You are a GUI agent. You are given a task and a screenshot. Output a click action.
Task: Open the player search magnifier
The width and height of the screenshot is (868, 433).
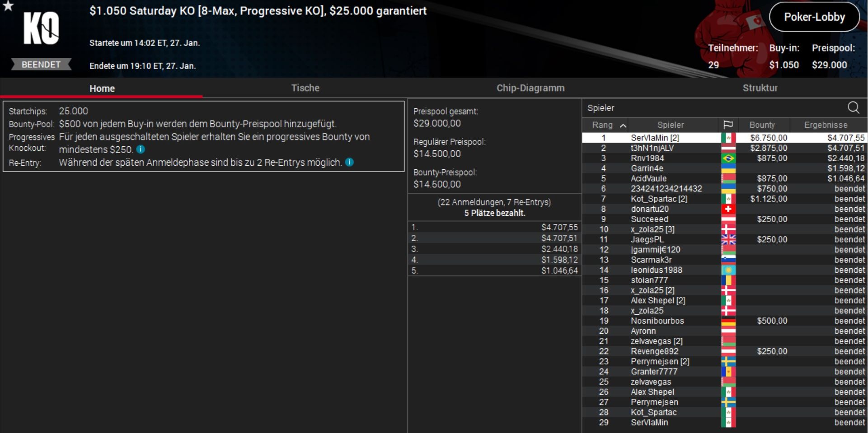pos(853,107)
